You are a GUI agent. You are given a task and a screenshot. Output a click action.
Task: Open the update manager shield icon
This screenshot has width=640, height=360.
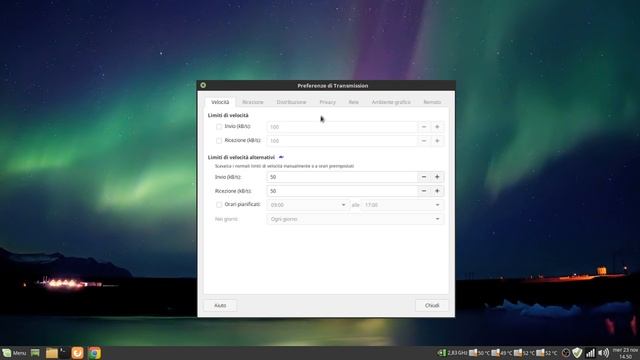coord(577,353)
